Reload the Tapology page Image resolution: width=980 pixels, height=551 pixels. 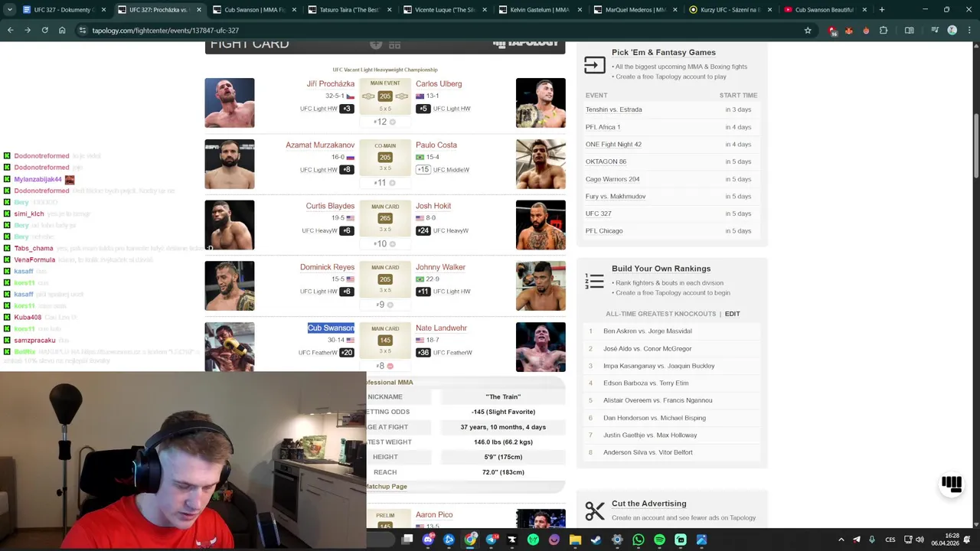point(44,31)
